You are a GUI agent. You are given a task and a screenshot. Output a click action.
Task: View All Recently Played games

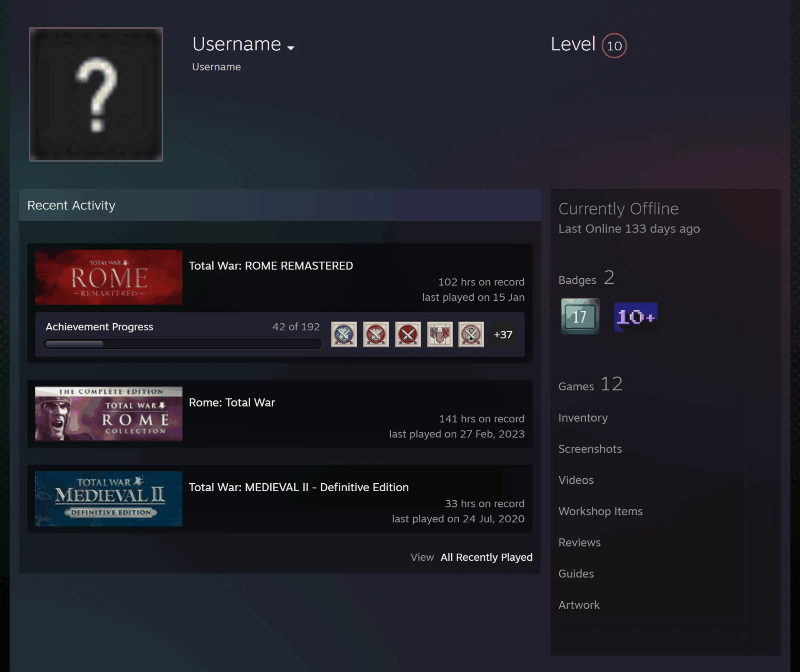coord(486,557)
